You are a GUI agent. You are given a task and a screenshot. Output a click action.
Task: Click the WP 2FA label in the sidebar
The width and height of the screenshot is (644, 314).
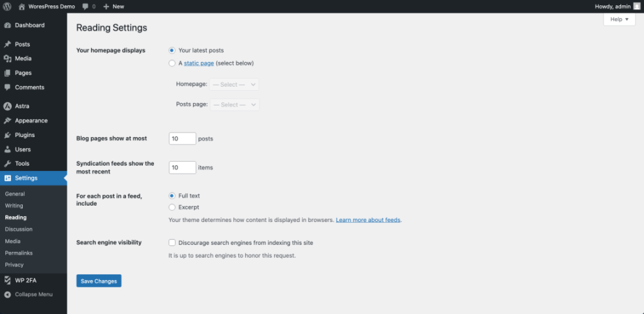[x=26, y=280]
